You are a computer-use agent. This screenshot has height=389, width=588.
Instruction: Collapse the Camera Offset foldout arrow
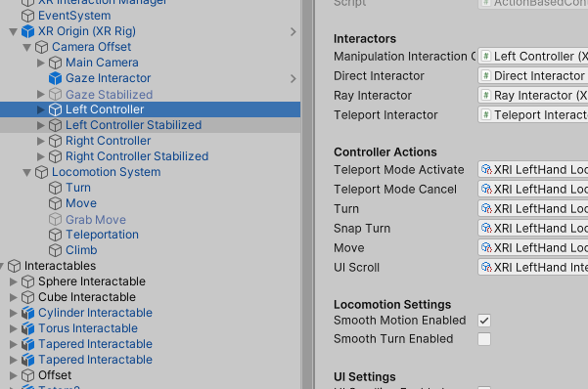pos(27,47)
